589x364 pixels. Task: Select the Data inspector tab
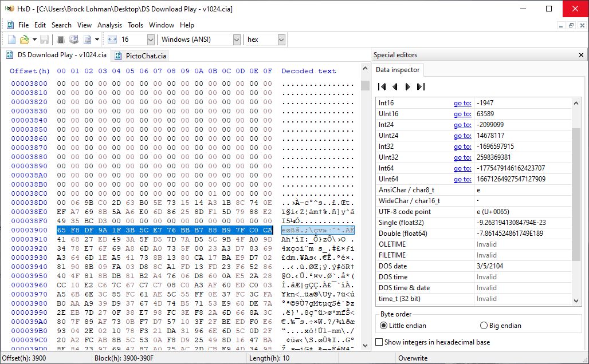398,70
